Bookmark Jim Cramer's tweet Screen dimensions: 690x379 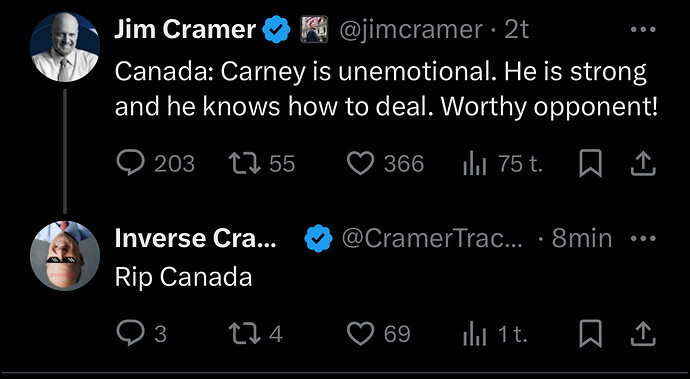tap(590, 164)
